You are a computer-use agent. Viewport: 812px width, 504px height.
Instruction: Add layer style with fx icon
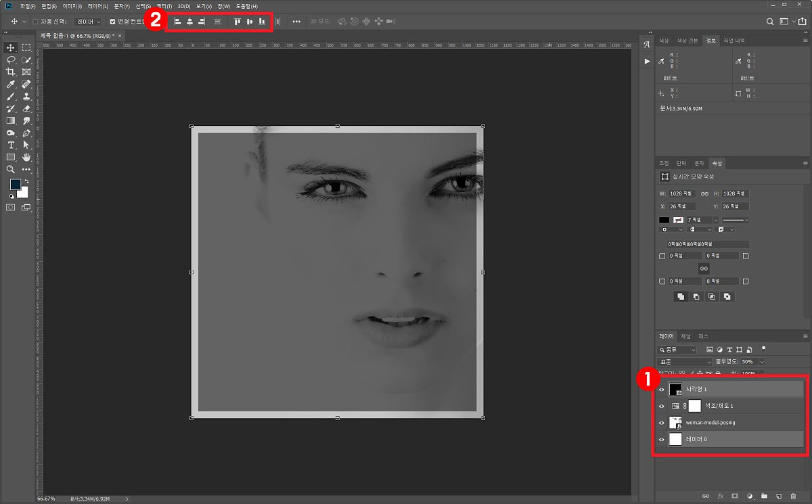coord(721,497)
